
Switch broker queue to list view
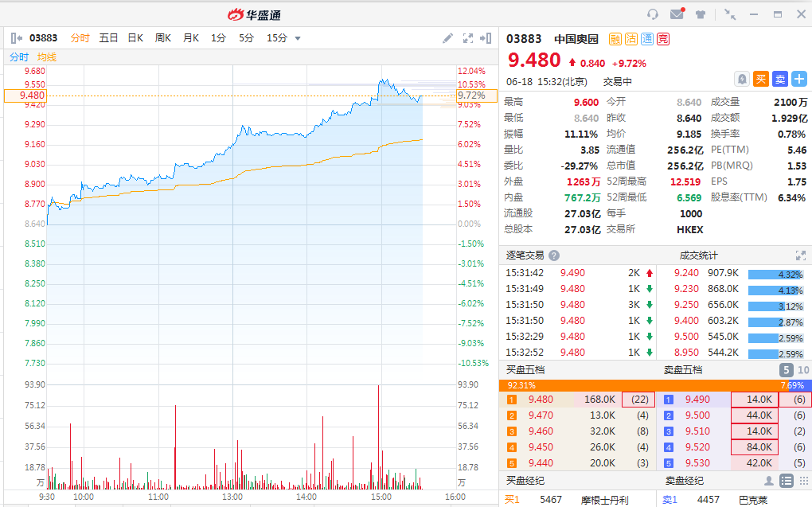click(786, 480)
